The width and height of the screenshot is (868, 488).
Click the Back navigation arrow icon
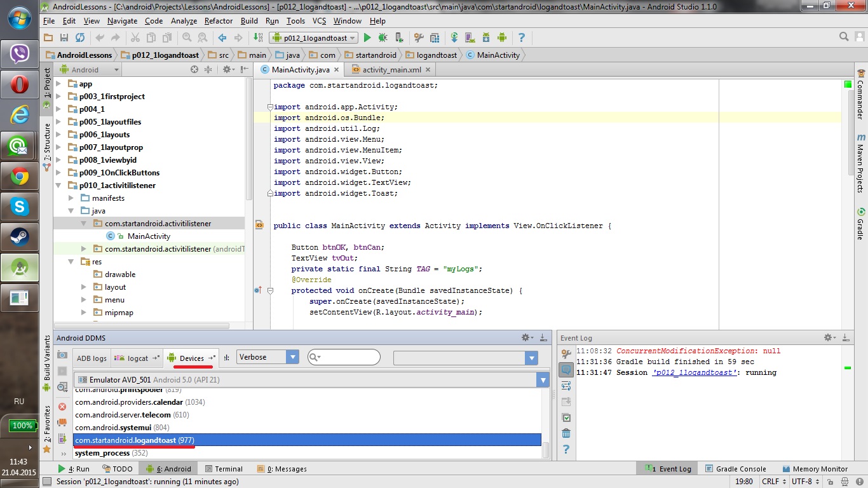[x=222, y=38]
